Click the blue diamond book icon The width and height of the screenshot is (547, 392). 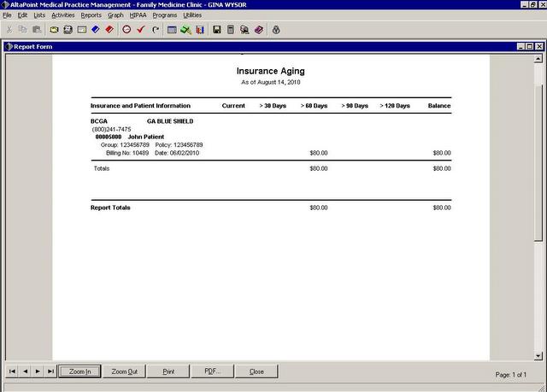tap(96, 30)
